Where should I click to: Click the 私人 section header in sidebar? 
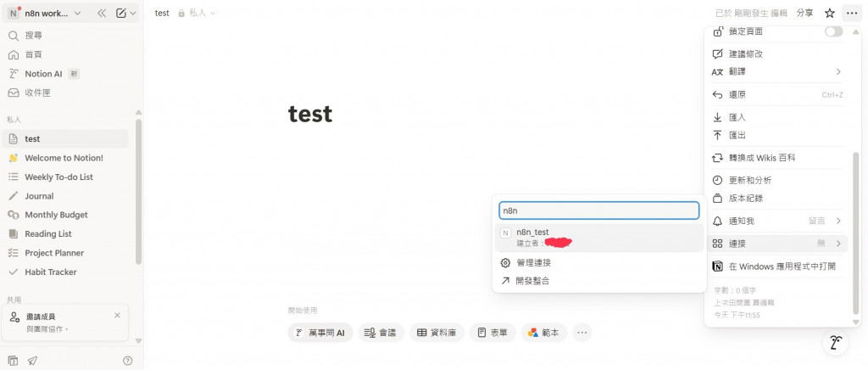tap(14, 120)
